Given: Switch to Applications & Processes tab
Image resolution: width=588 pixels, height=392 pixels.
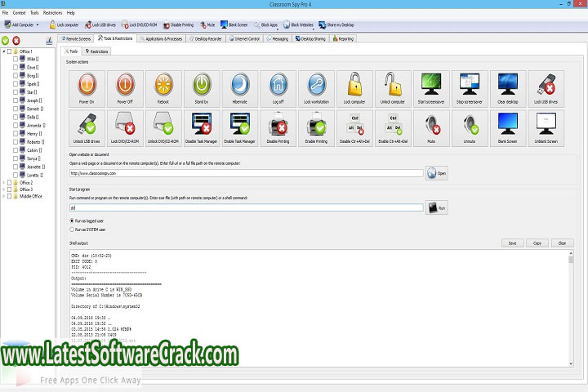Looking at the screenshot, I should [161, 38].
